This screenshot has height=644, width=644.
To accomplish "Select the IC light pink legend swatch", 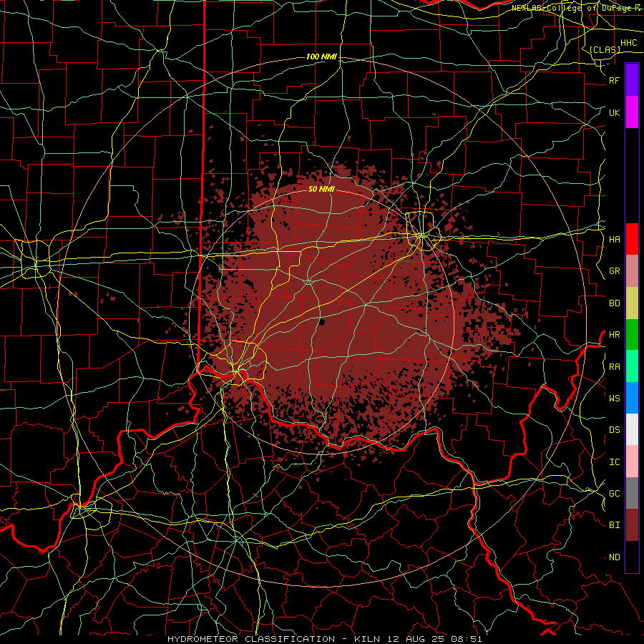I will coord(632,462).
